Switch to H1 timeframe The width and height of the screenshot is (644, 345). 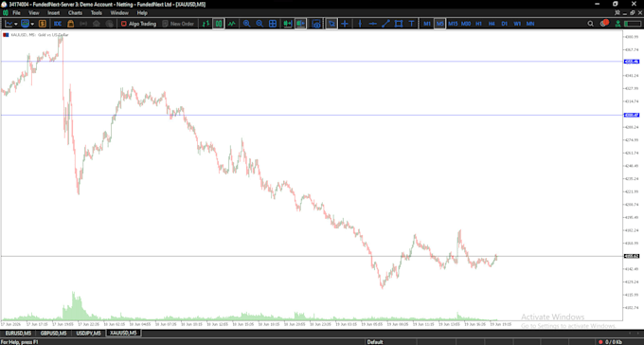point(479,24)
